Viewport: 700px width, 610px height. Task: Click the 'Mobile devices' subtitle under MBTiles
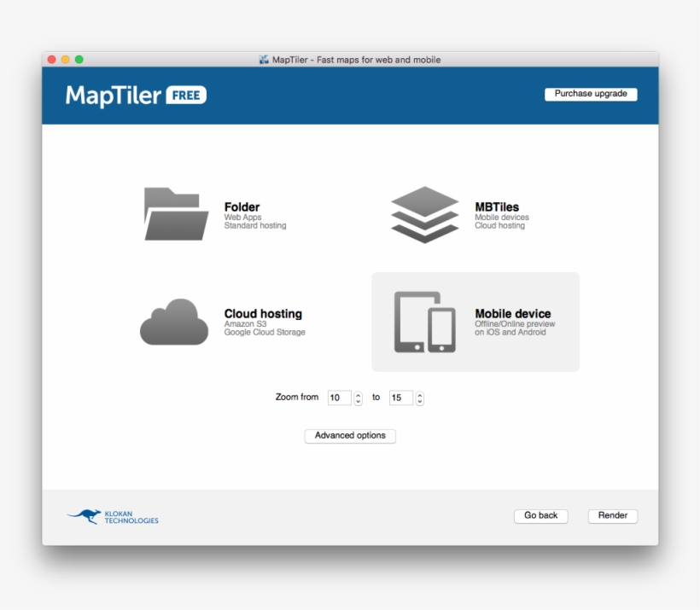502,218
